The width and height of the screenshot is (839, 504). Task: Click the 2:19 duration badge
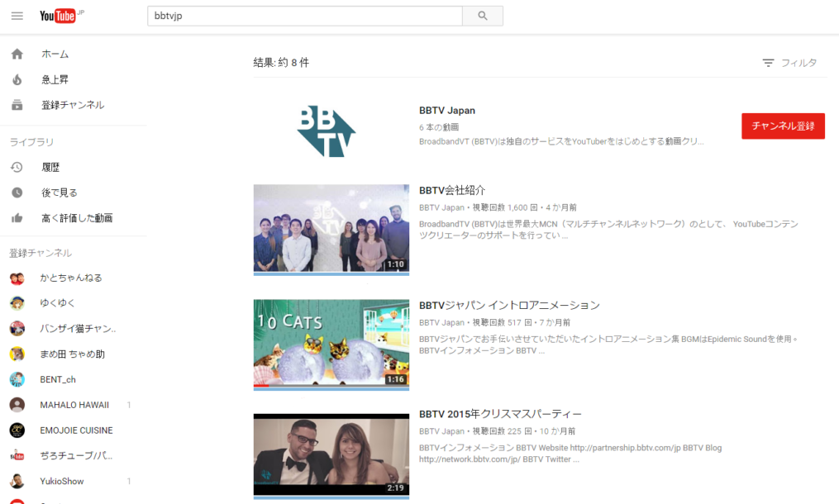396,488
